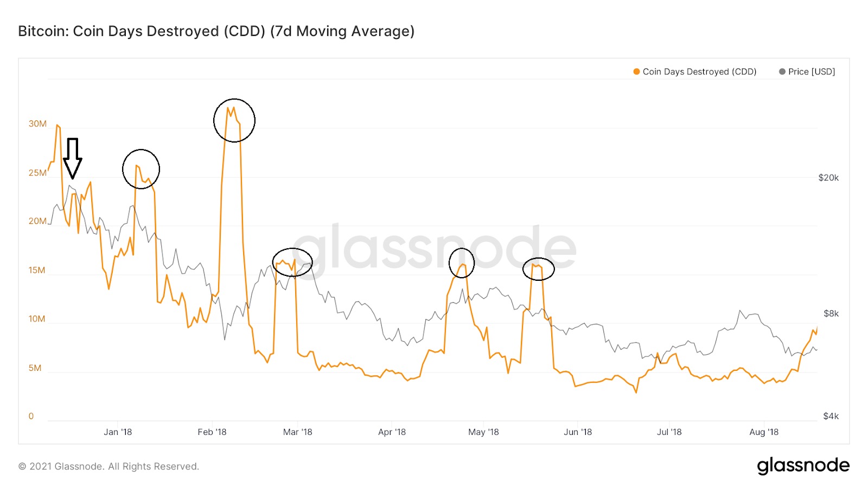The image size is (868, 488).
Task: Click the Apr '18 x-axis label
Action: tap(392, 432)
